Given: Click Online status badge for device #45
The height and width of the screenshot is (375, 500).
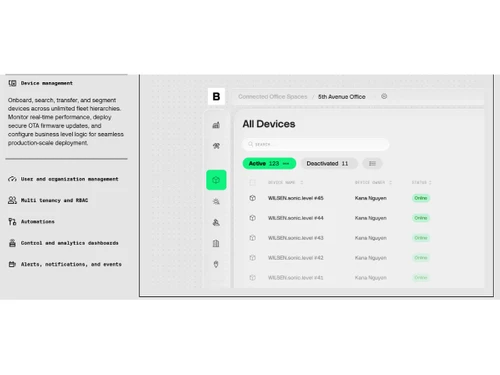Looking at the screenshot, I should pos(421,198).
